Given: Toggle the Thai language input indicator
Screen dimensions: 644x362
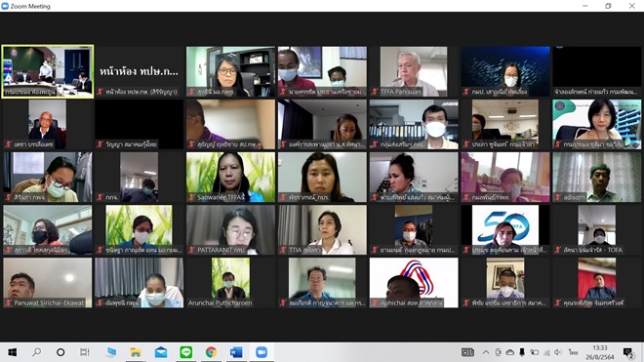Looking at the screenshot, I should pyautogui.click(x=573, y=352).
